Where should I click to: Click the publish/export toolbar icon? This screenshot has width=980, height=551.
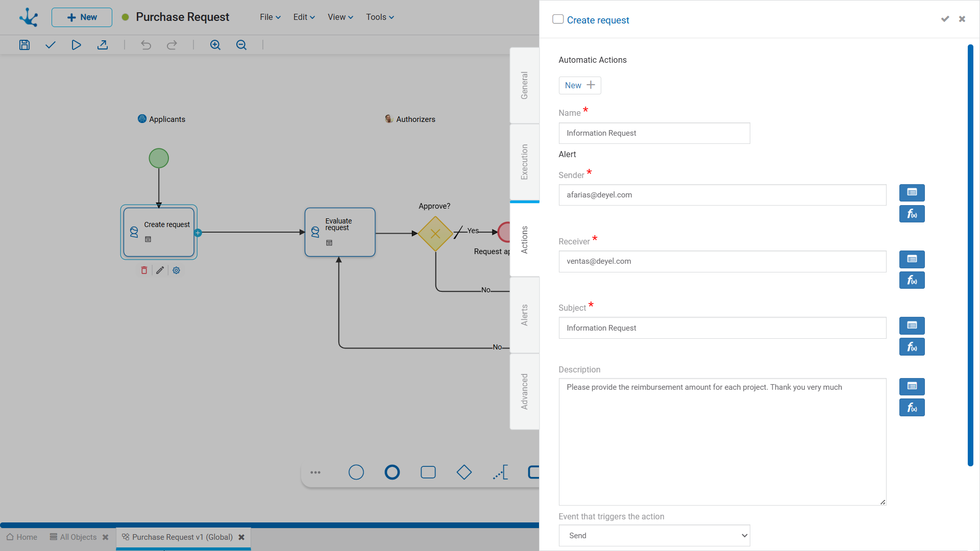103,45
